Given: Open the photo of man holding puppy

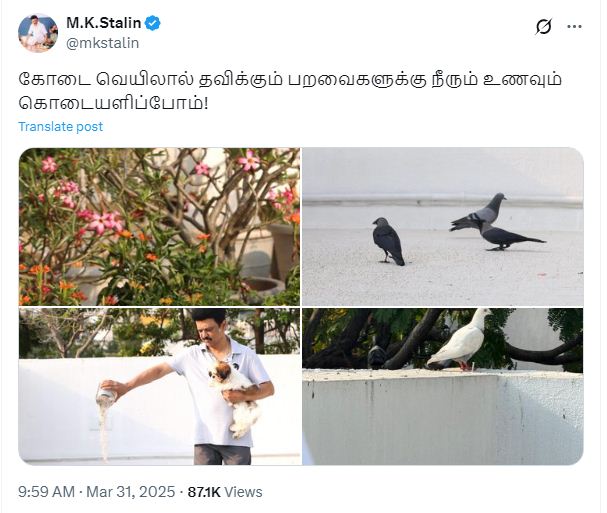Looking at the screenshot, I should (159, 386).
